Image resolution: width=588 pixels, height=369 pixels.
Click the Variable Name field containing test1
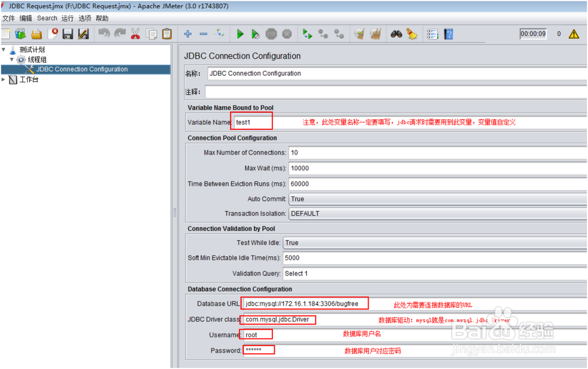410,122
